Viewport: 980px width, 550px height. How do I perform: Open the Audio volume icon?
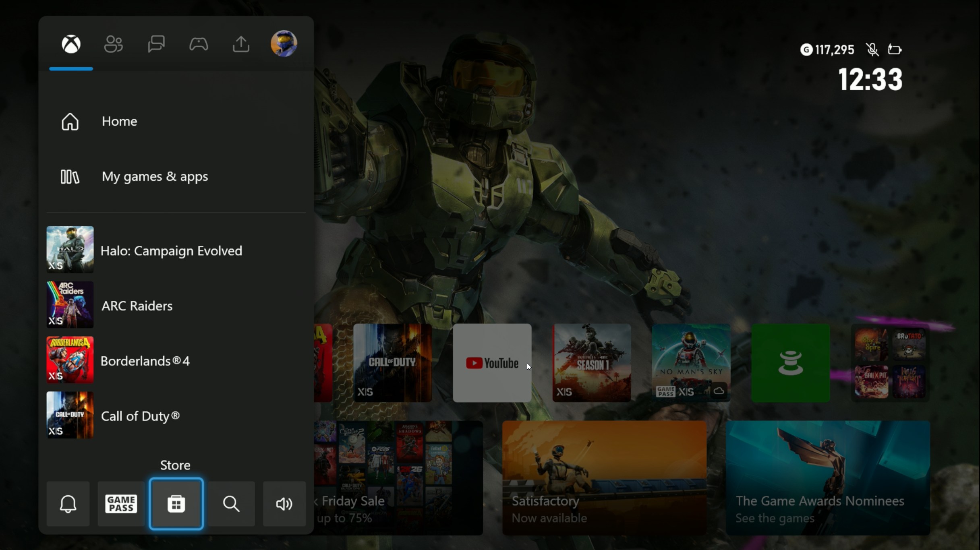pos(284,503)
